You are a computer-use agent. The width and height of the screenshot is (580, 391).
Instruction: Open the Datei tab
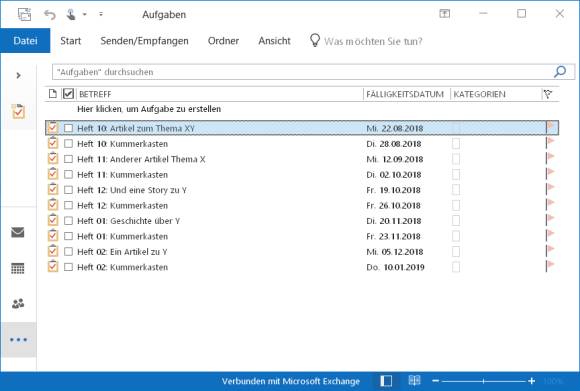(x=25, y=41)
